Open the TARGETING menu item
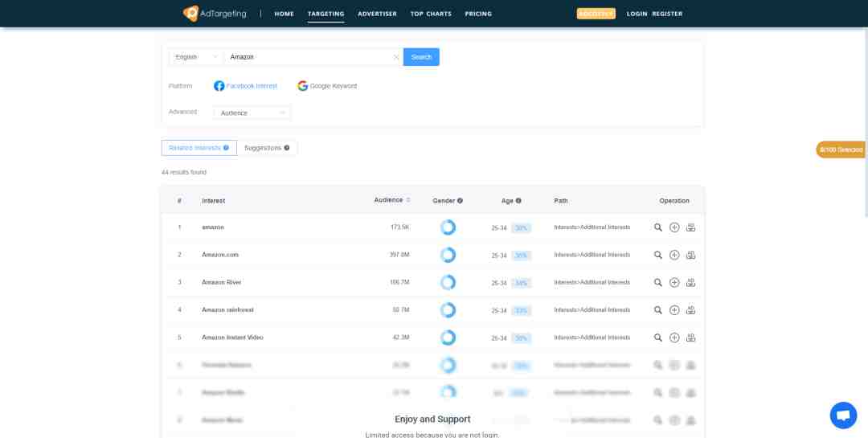This screenshot has width=868, height=438. click(x=326, y=14)
